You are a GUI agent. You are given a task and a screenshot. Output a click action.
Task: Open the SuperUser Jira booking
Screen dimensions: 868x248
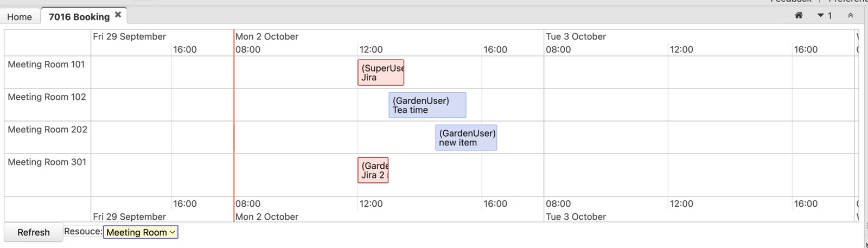click(381, 73)
